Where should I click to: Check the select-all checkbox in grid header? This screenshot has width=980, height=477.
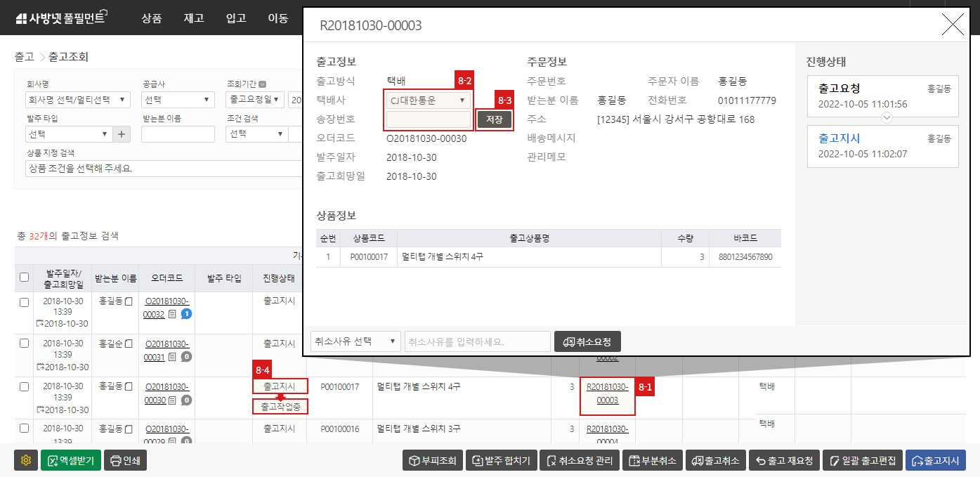(x=23, y=278)
